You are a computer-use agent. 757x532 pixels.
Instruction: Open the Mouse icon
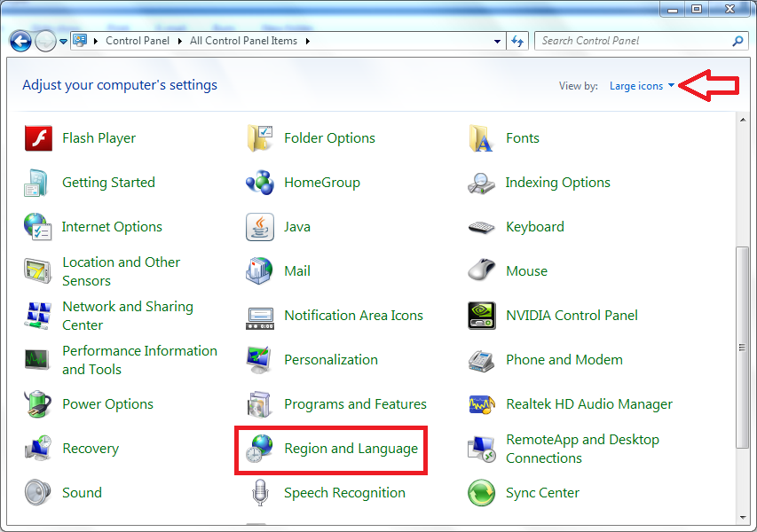(x=481, y=271)
